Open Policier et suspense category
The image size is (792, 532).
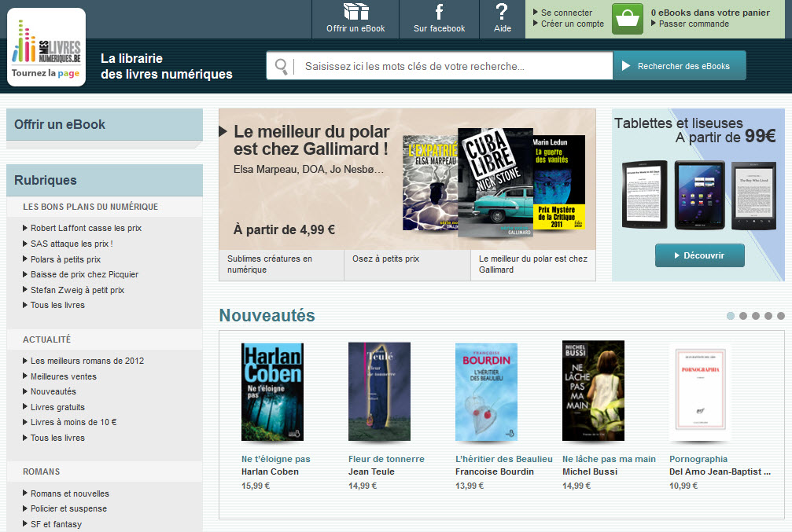pos(68,508)
